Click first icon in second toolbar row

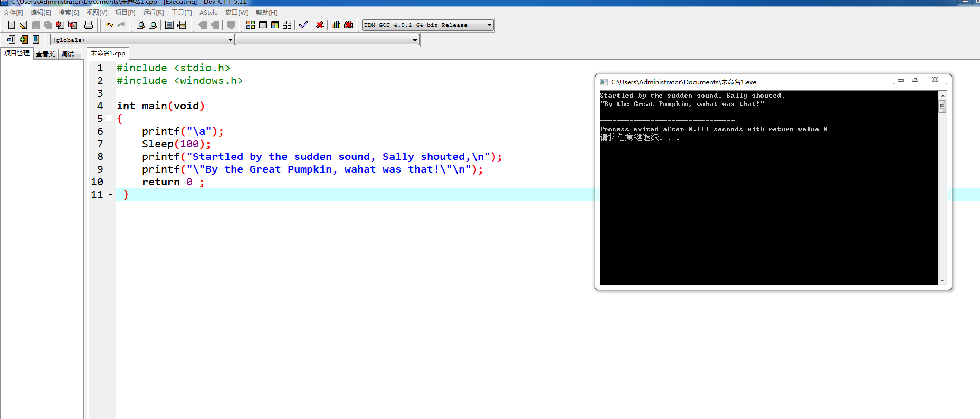[11, 40]
